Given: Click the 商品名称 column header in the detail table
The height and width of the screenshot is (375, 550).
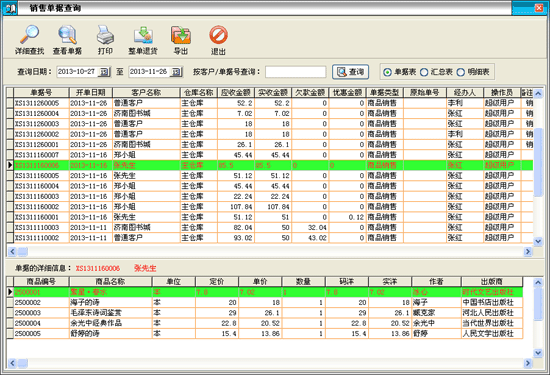Looking at the screenshot, I should pos(110,281).
